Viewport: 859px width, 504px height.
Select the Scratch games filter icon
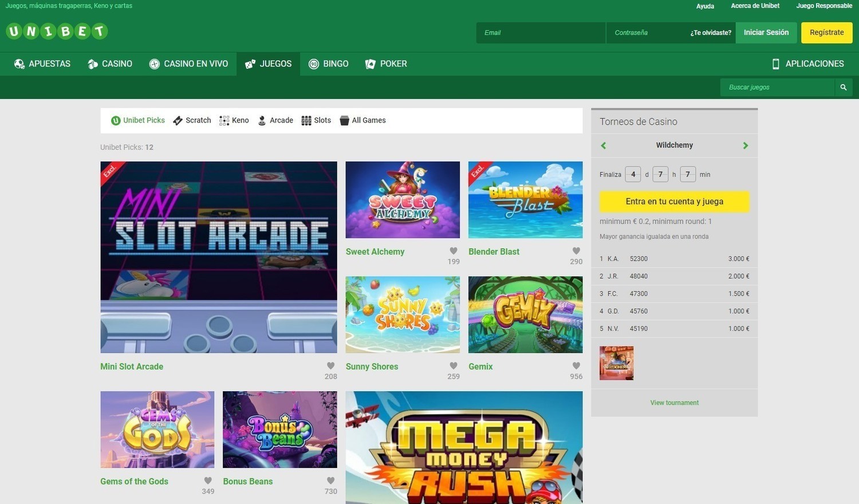(178, 120)
